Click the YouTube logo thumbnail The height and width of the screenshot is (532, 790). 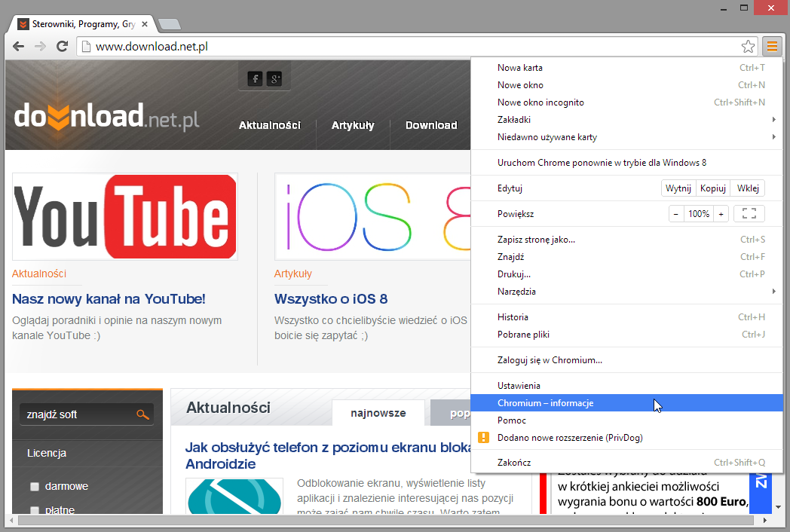click(125, 216)
